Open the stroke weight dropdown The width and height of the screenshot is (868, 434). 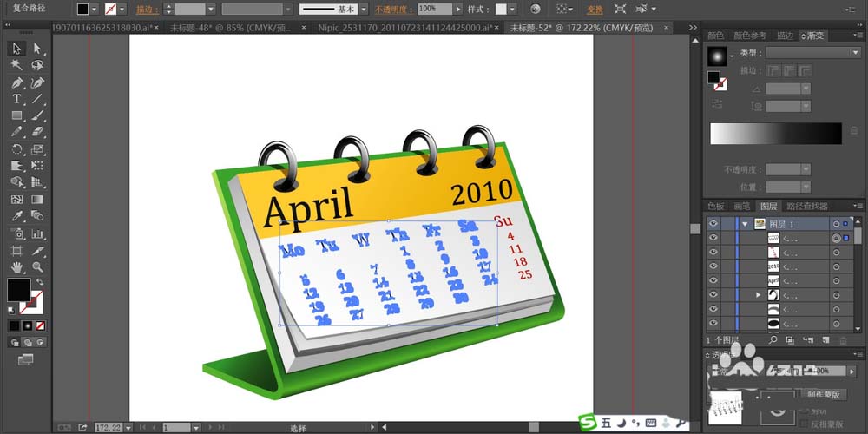click(x=210, y=9)
